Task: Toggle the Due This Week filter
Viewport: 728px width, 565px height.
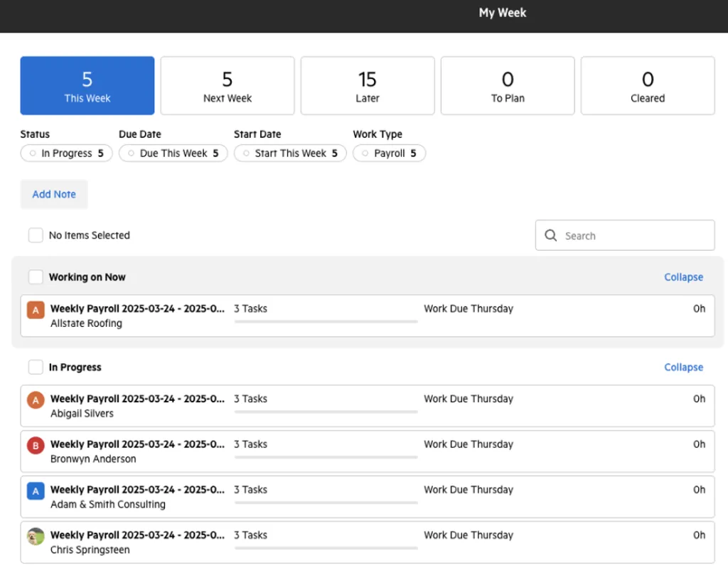Action: [x=173, y=154]
